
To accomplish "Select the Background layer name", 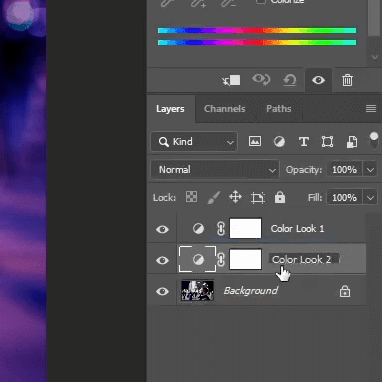I will tap(251, 291).
